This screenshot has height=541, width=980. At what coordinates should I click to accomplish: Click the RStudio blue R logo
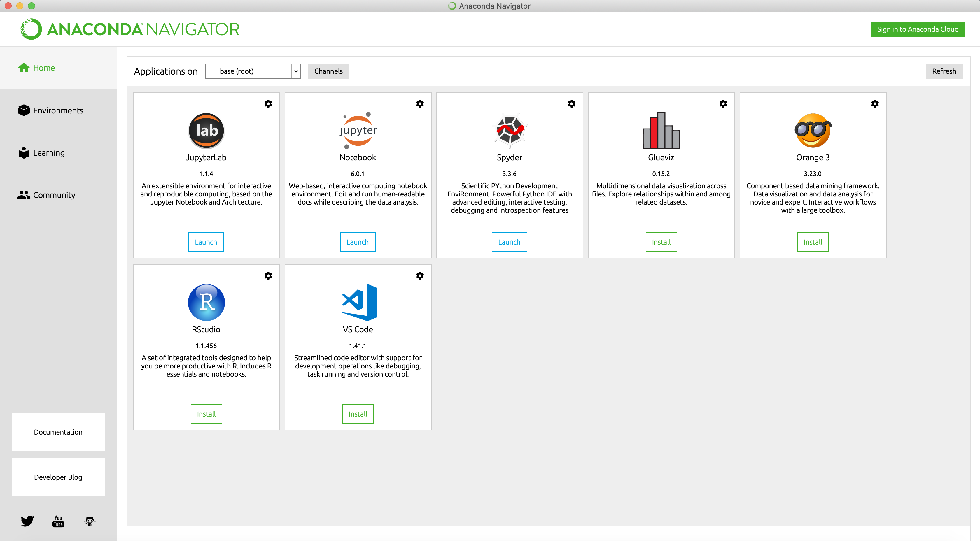coord(206,302)
